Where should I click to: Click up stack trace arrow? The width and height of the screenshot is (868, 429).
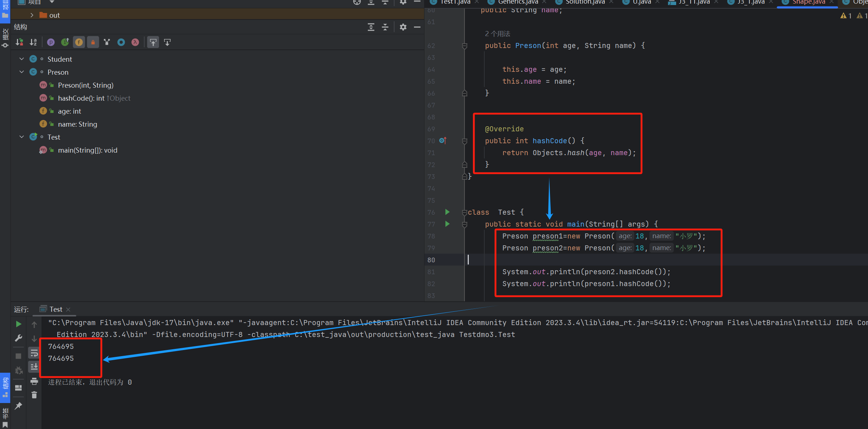tap(34, 324)
